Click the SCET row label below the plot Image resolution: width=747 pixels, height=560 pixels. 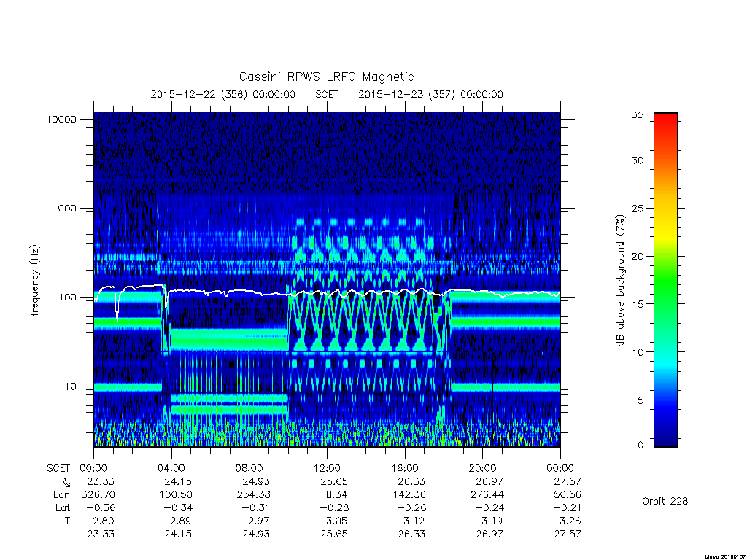pos(58,469)
